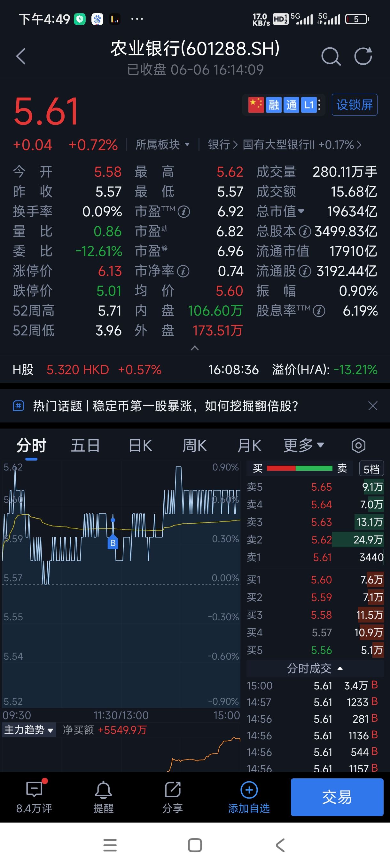390x868 pixels.
Task: Tap the 通 connect badge
Action: coord(291,105)
